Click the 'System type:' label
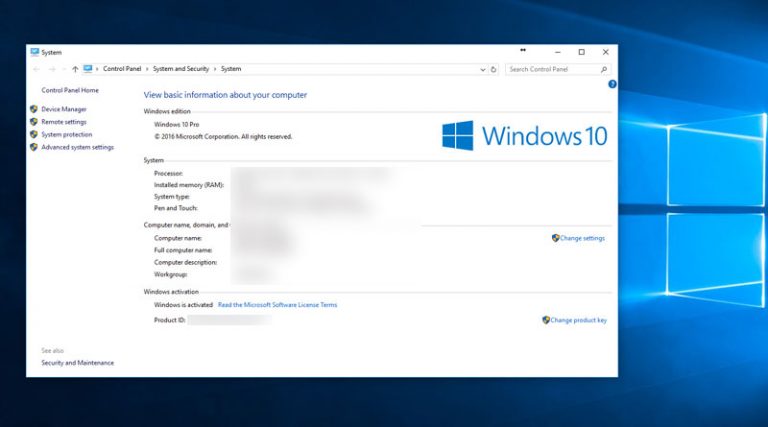This screenshot has height=427, width=768. [x=171, y=197]
